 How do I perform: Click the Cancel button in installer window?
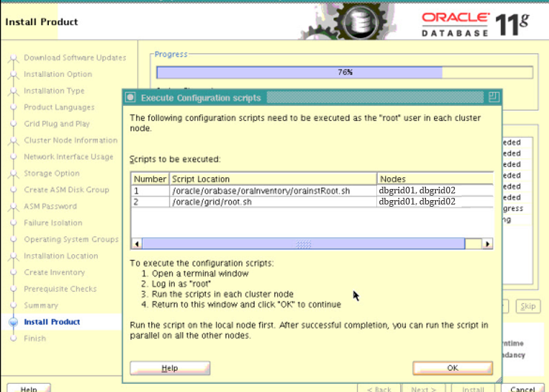pos(522,388)
